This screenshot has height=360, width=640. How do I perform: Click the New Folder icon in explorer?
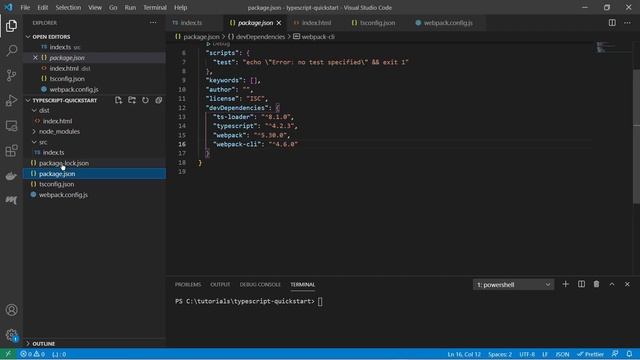click(132, 100)
